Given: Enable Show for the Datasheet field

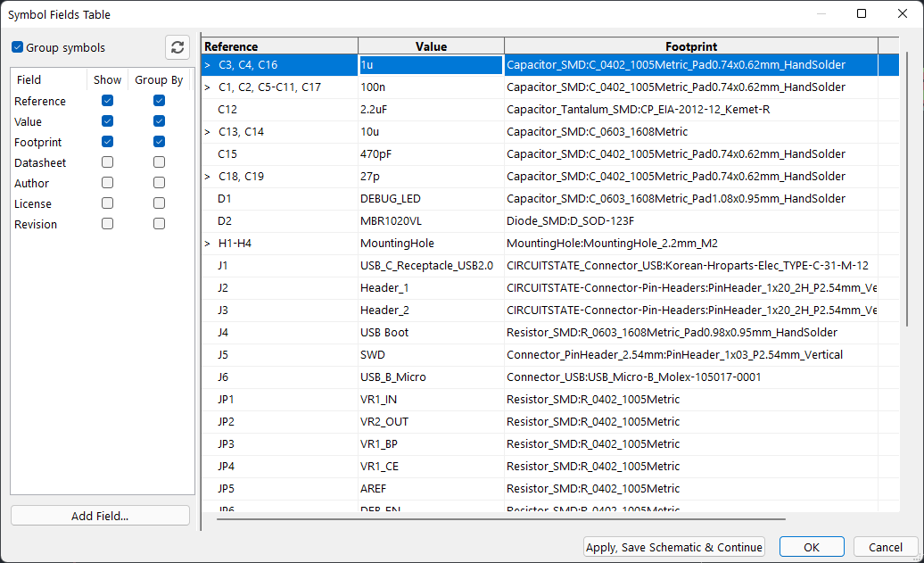Looking at the screenshot, I should 107,162.
